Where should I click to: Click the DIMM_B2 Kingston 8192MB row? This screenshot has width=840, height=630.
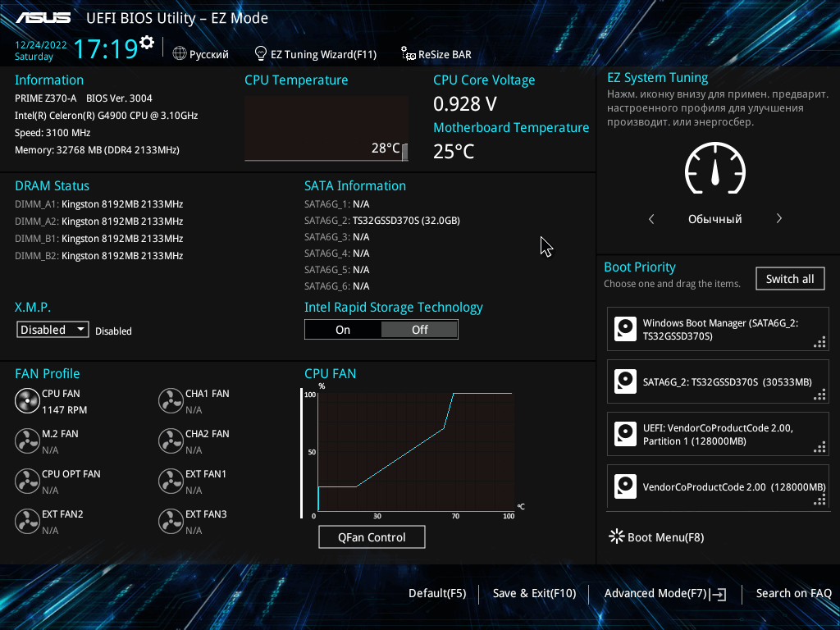[99, 256]
